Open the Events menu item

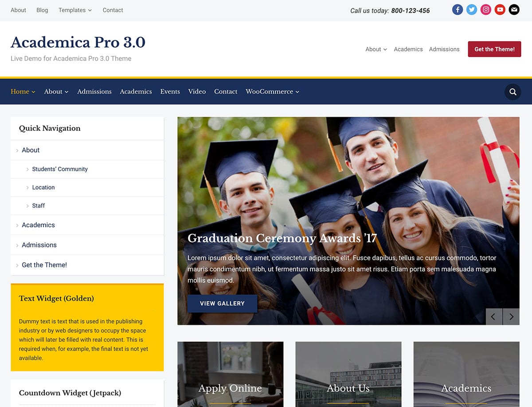click(170, 91)
